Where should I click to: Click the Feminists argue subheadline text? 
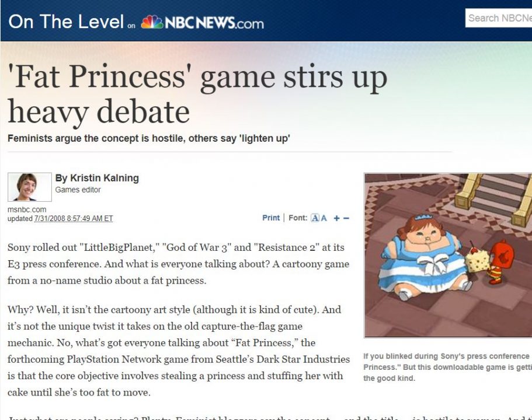click(x=148, y=138)
